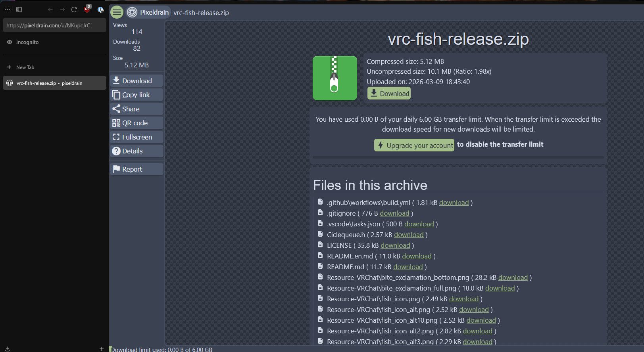Report this file
This screenshot has height=352, width=644.
137,169
